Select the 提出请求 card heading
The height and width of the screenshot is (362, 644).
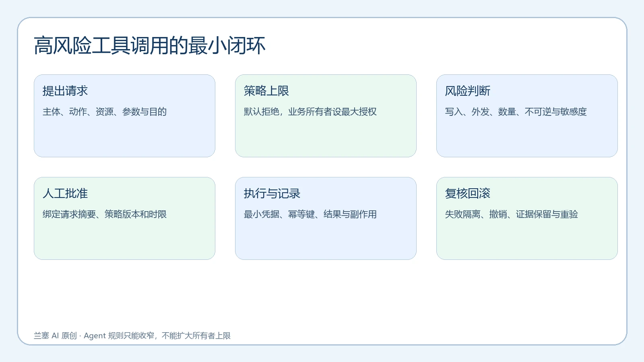(x=65, y=91)
